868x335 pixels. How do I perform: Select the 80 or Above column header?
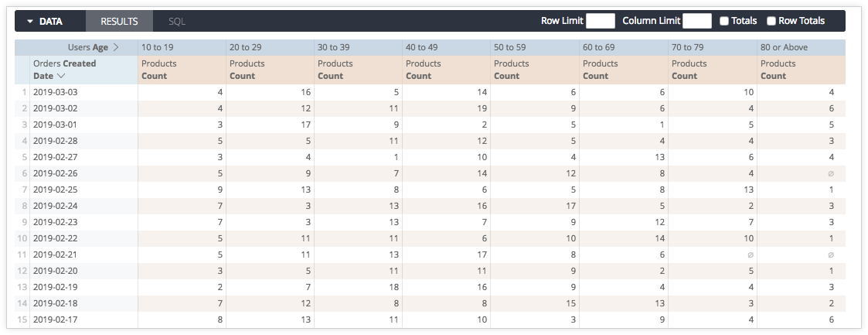[785, 47]
